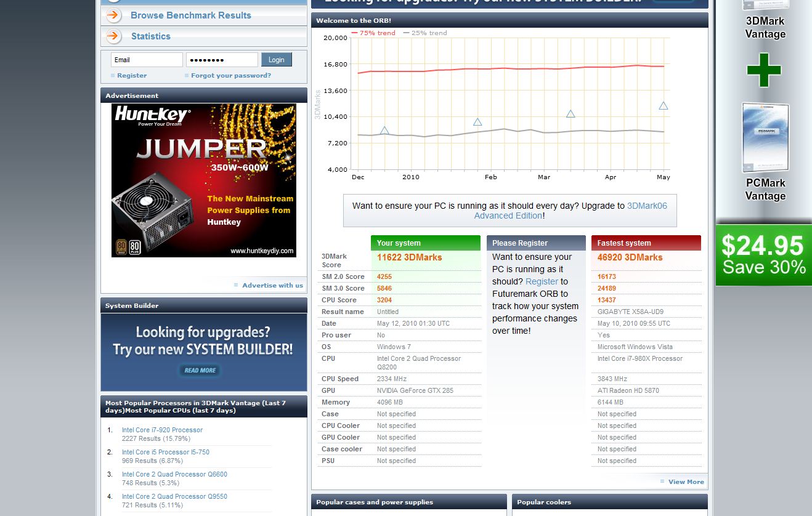Click the orange arrow icon beside Statistics
The image size is (812, 516).
tap(114, 36)
